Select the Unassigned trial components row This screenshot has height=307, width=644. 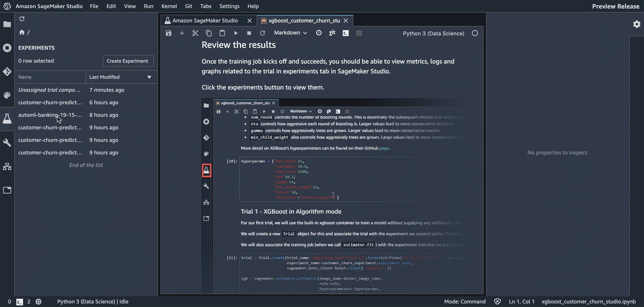[86, 90]
